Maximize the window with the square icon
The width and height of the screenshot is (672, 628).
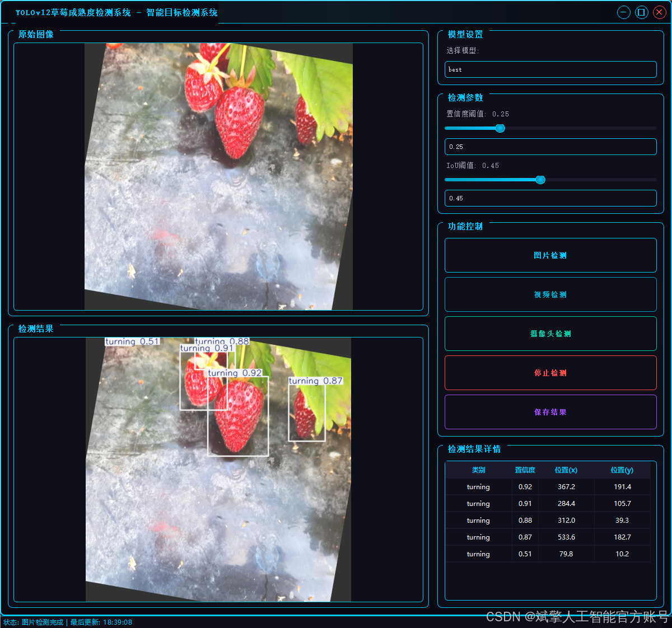tap(642, 12)
